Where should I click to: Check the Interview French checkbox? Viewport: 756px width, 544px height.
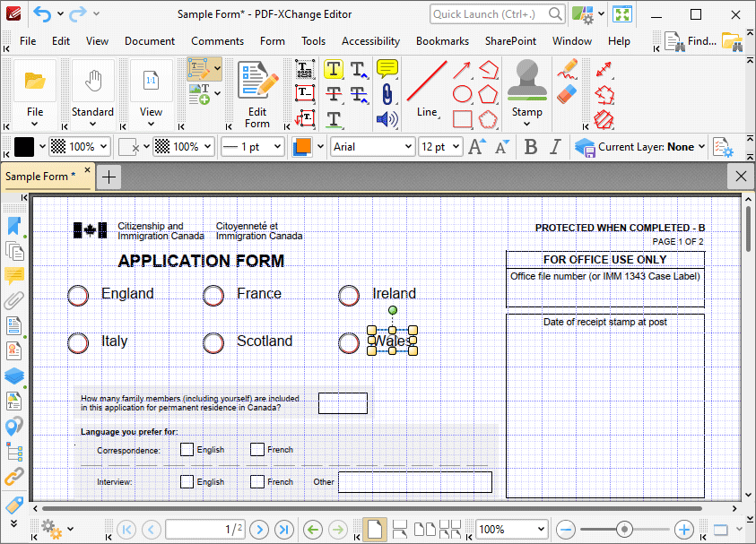point(257,481)
